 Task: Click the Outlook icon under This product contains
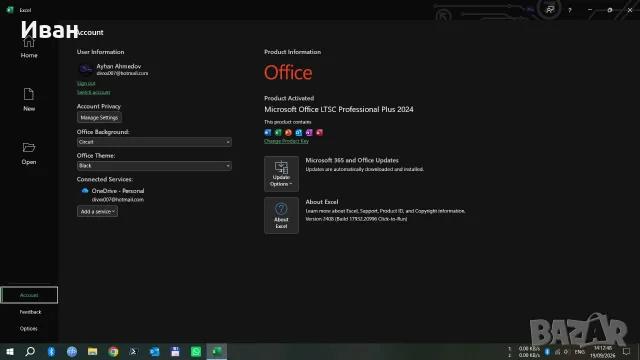(x=299, y=132)
